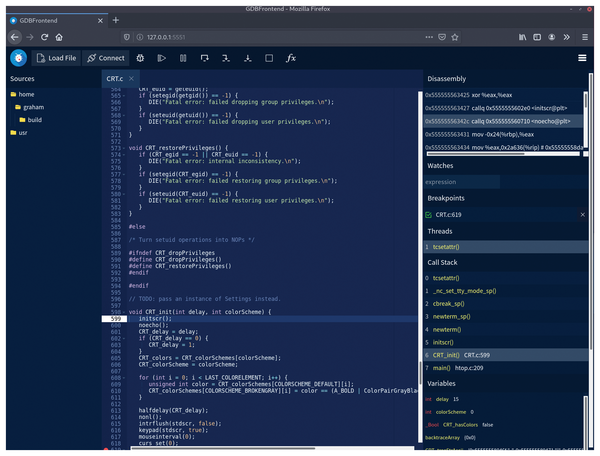Select frame _nc_set_tty_mode_sp()
The image size is (600, 456).
(506, 291)
